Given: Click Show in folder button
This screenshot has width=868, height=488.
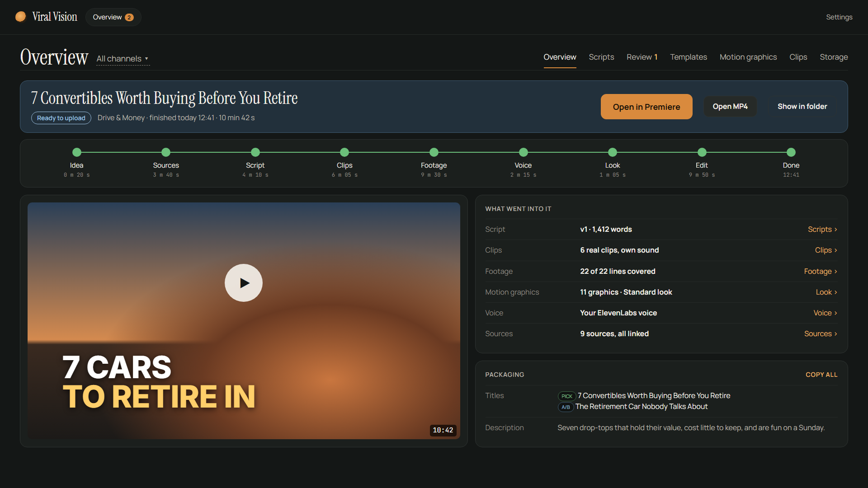Looking at the screenshot, I should [802, 107].
